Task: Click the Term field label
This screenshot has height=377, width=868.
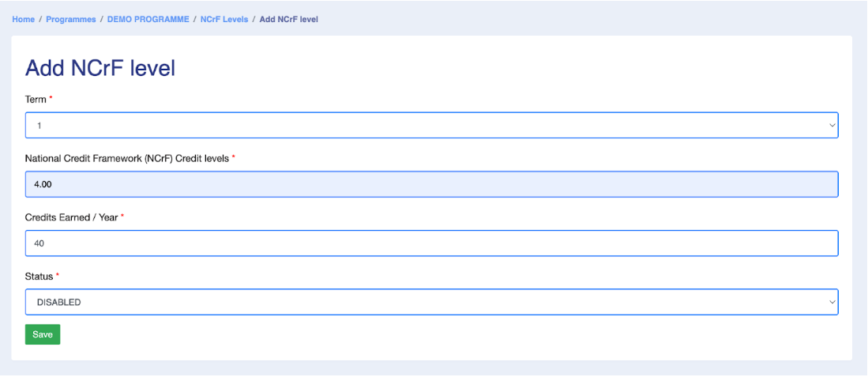Action: pyautogui.click(x=36, y=100)
